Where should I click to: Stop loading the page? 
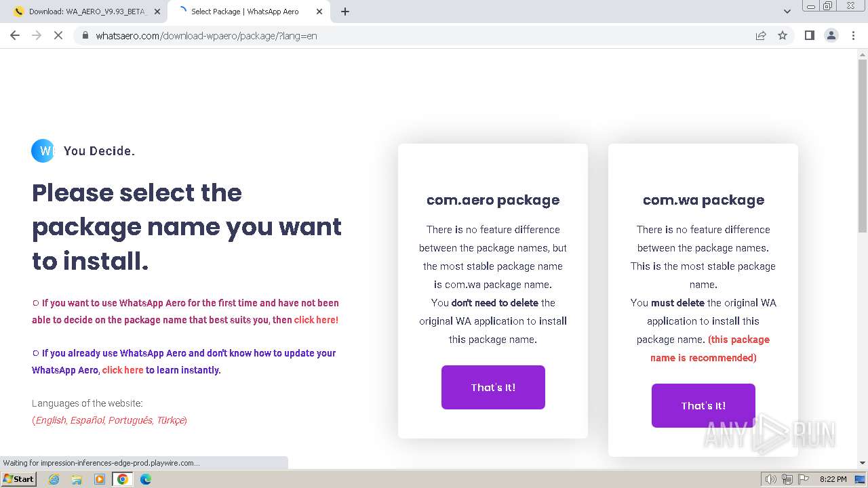point(58,35)
